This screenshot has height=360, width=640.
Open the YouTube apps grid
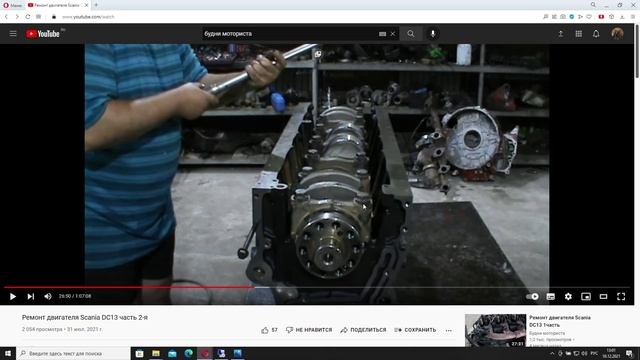tap(579, 34)
